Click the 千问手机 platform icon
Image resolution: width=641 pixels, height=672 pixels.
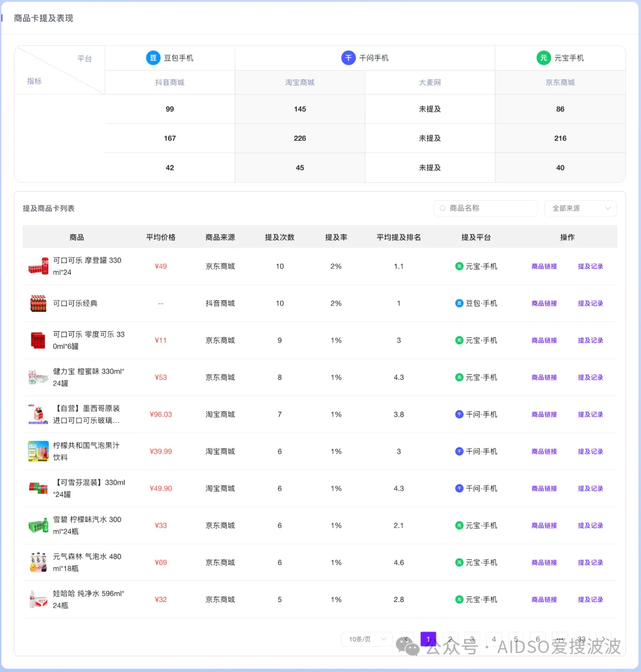(348, 58)
